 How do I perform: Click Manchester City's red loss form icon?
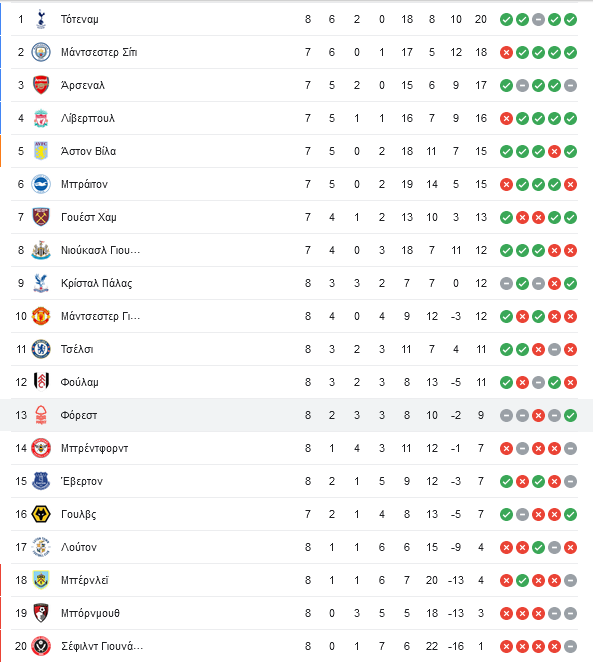(506, 52)
